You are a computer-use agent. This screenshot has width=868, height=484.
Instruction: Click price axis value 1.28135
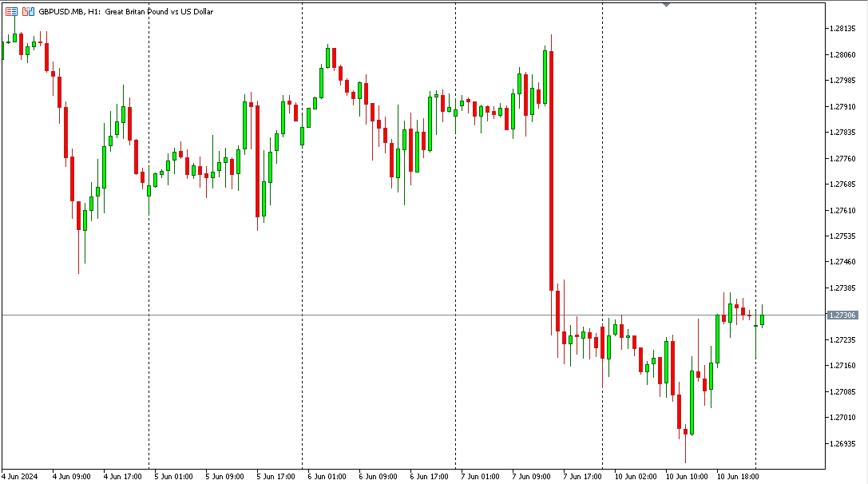click(842, 29)
